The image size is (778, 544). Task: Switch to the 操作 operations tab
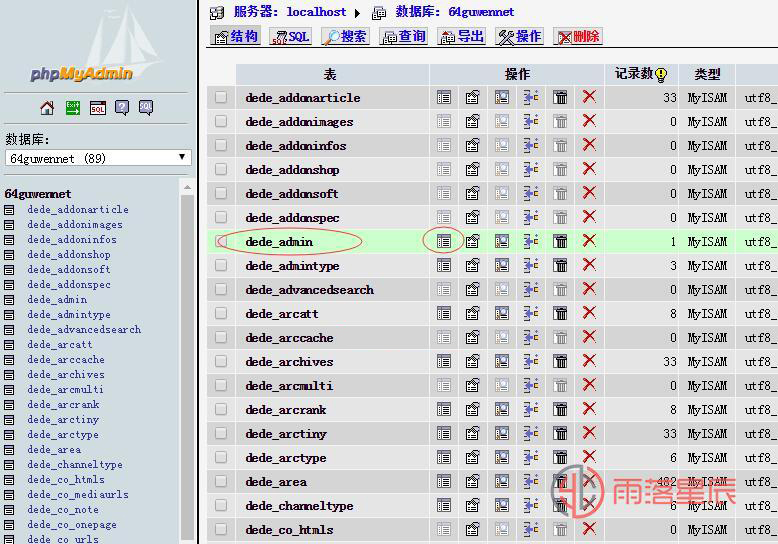(519, 37)
